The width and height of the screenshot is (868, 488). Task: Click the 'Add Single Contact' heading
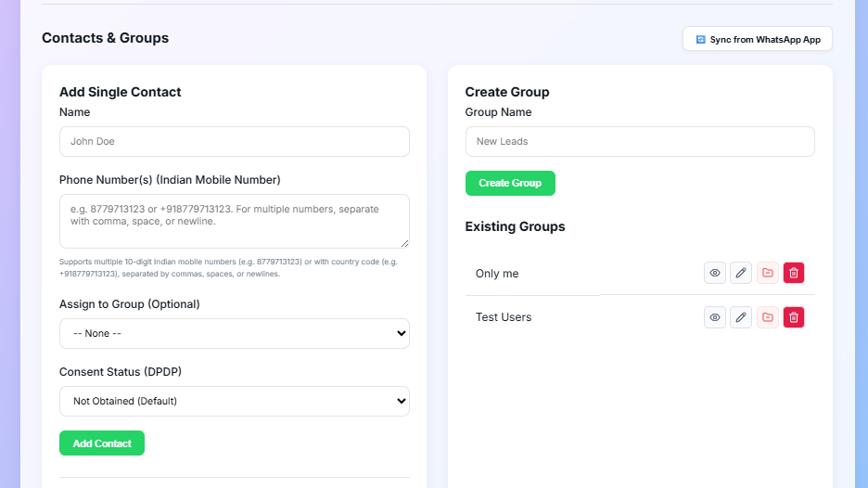[121, 92]
